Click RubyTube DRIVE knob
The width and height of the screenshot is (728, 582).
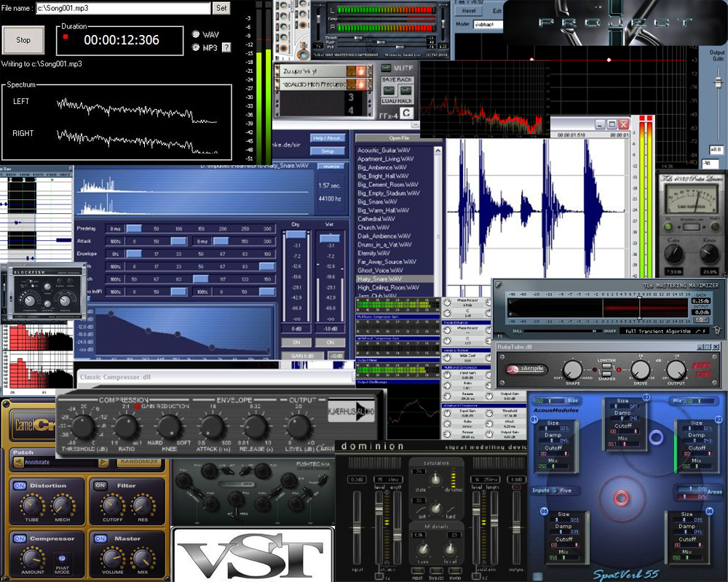(x=640, y=370)
